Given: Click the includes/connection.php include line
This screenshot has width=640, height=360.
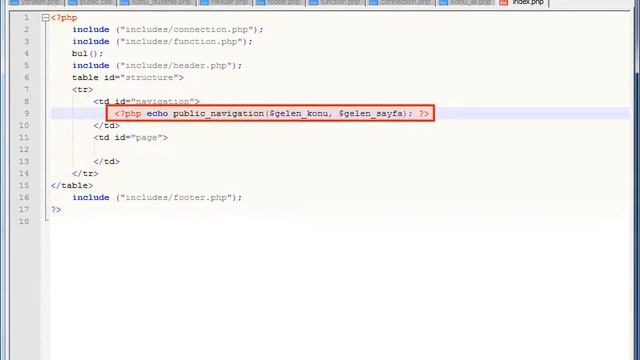Looking at the screenshot, I should click(x=168, y=29).
